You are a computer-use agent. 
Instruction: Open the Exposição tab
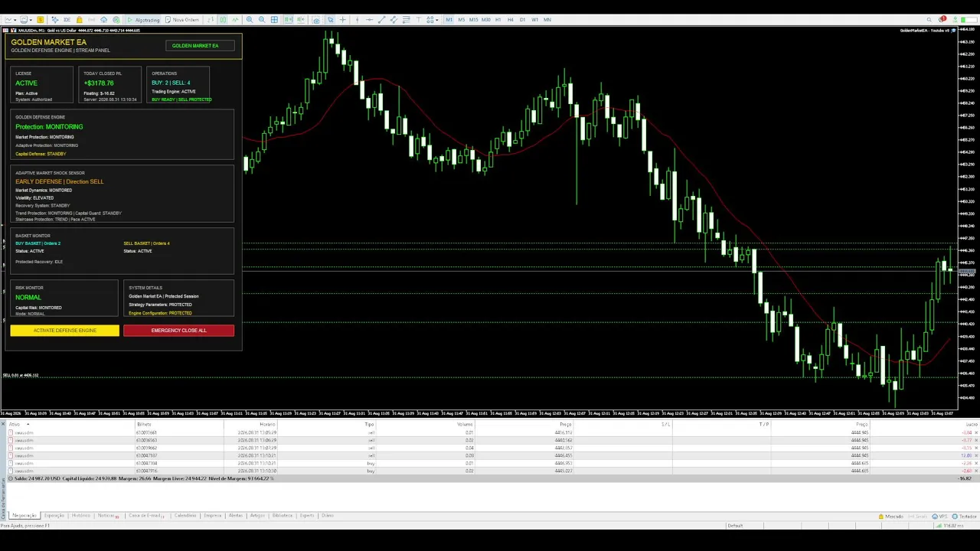[54, 516]
